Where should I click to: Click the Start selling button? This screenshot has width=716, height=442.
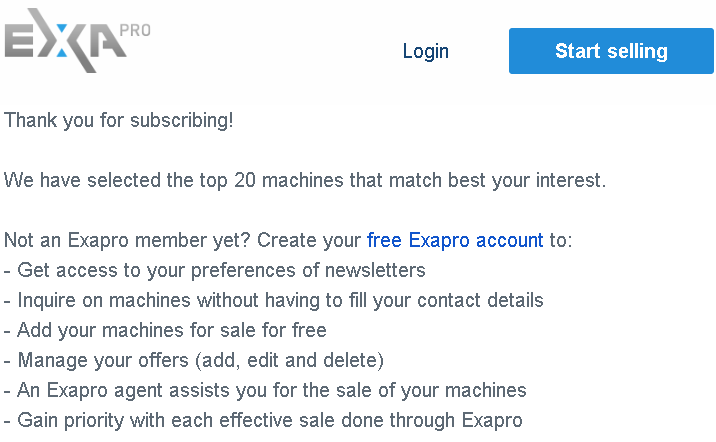(611, 51)
